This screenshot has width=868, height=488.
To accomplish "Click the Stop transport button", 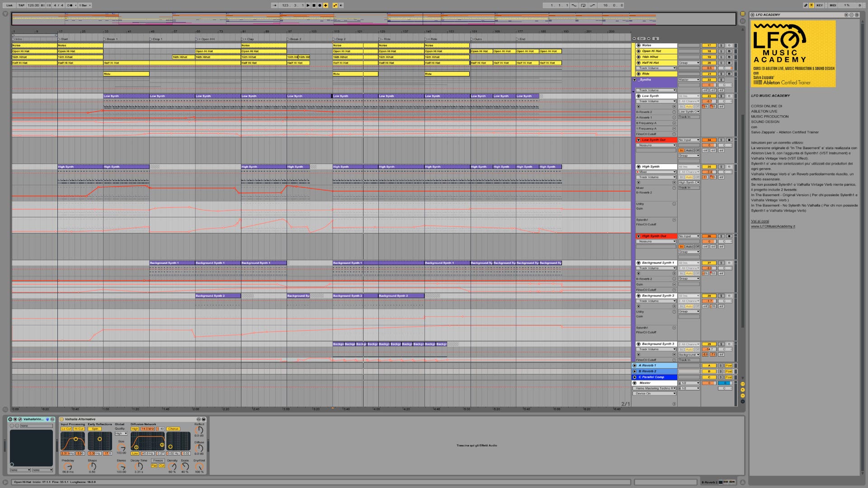I will (x=314, y=5).
